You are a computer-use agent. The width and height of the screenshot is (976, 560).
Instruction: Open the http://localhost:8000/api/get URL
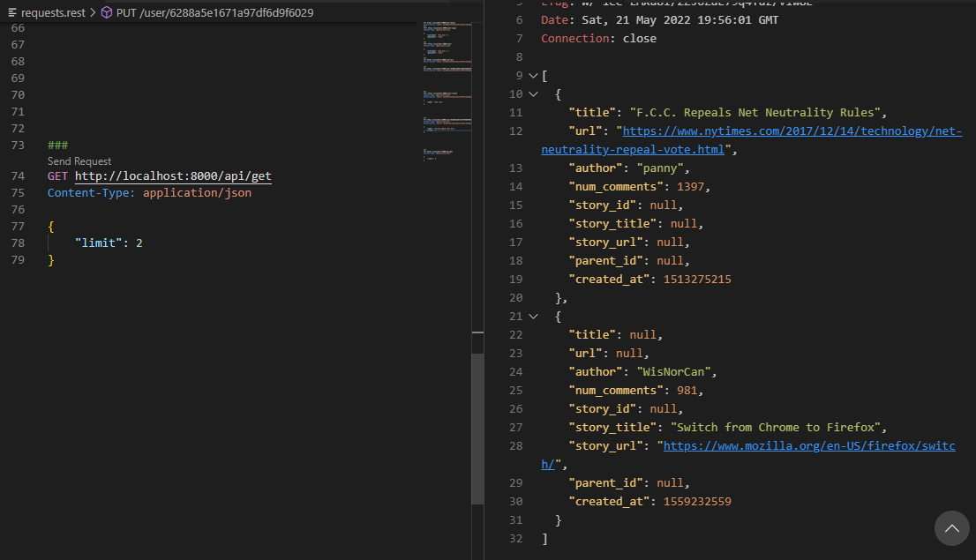pos(173,176)
